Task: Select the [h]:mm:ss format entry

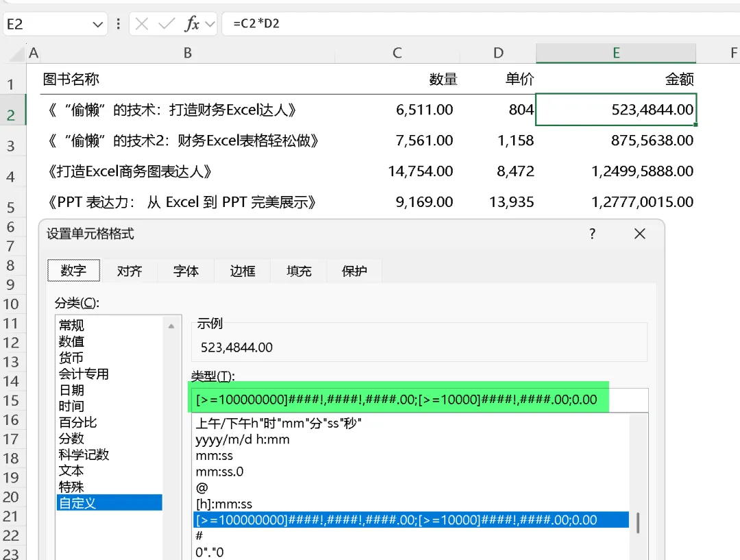Action: coord(411,504)
